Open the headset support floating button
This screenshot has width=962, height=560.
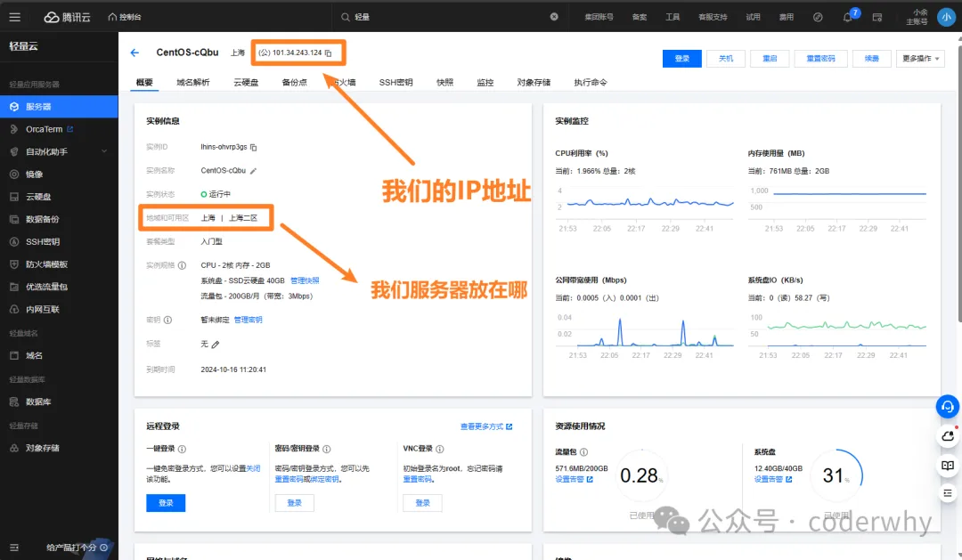[947, 406]
